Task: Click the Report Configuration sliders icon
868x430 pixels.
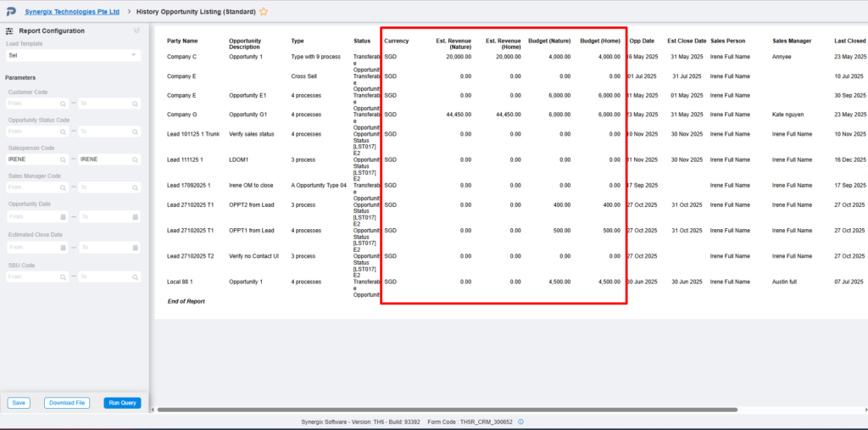Action: 9,31
